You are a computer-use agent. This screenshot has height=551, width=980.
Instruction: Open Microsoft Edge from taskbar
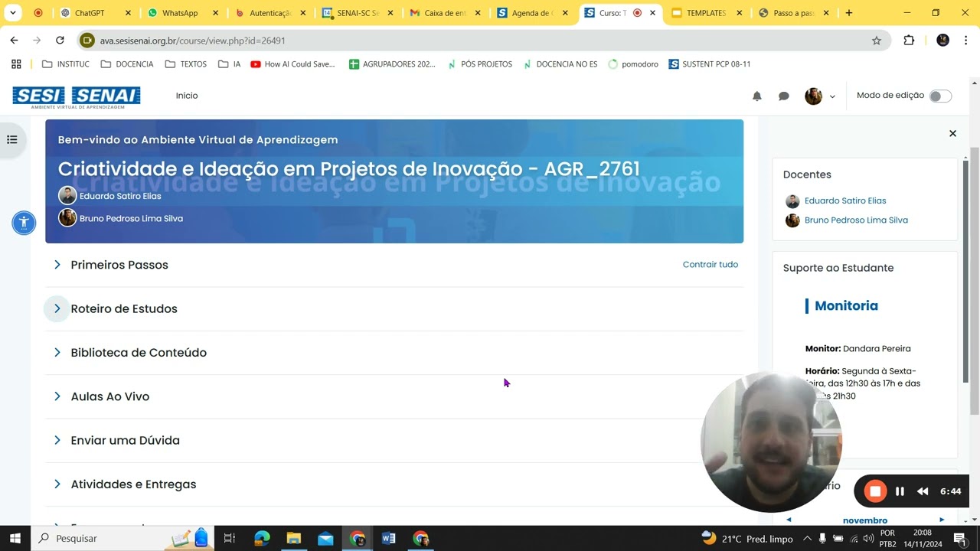[262, 538]
